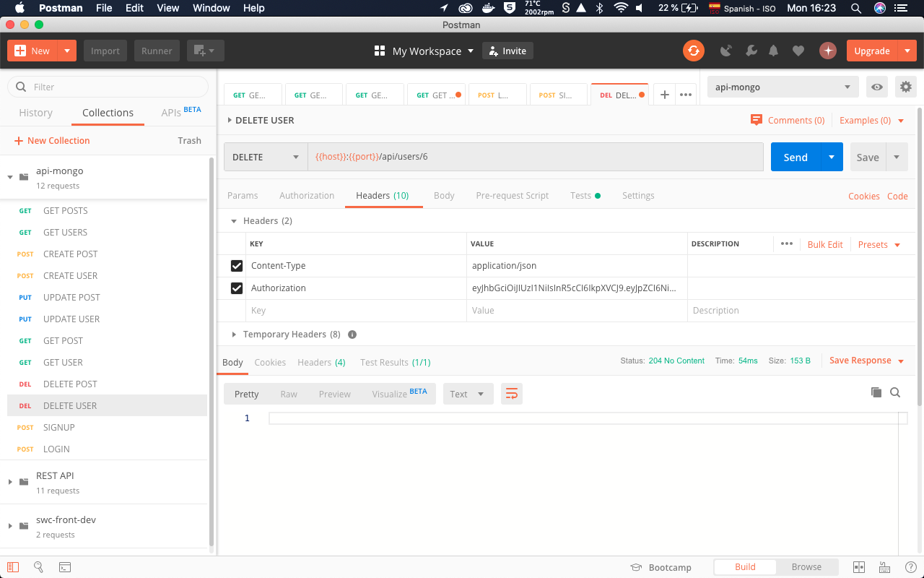The height and width of the screenshot is (578, 924).
Task: Add a new request tab
Action: click(665, 95)
